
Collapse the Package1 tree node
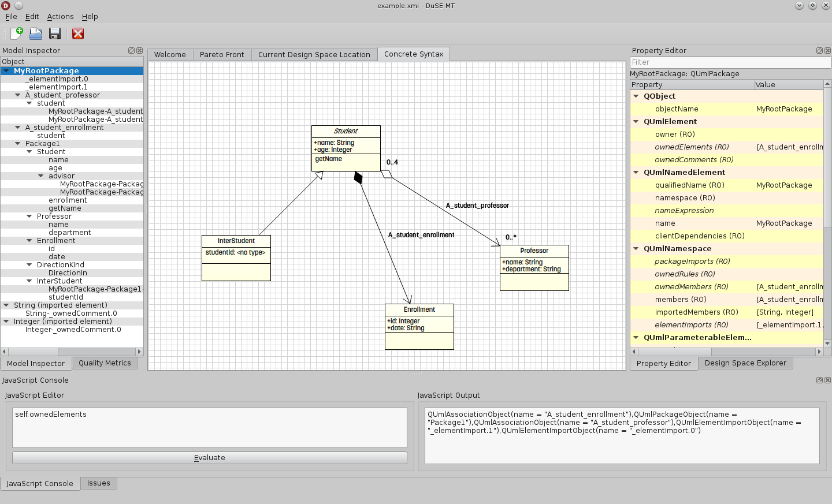pyautogui.click(x=18, y=144)
